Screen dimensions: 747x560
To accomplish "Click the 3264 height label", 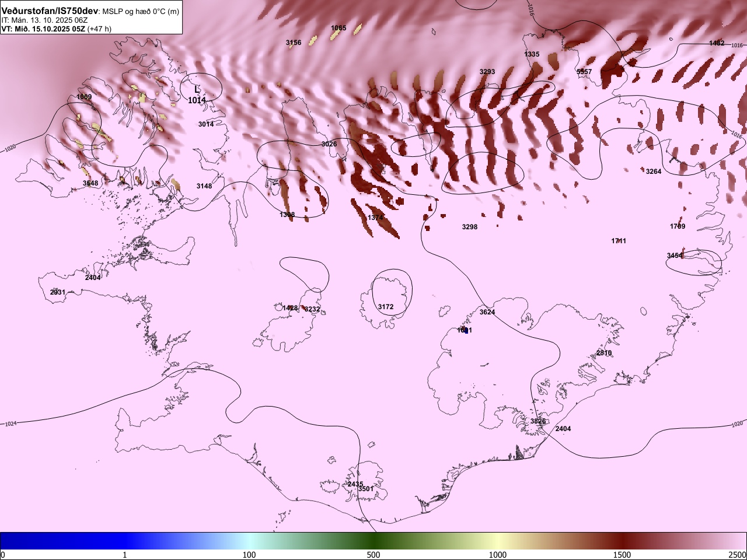I will 654,171.
